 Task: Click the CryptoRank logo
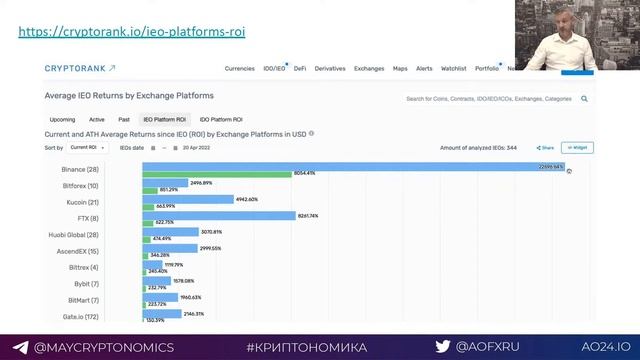click(80, 69)
